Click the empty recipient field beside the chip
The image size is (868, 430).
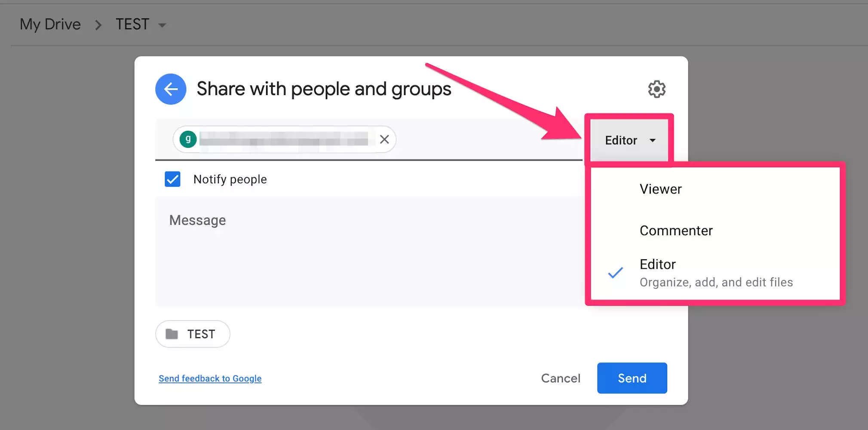(x=486, y=139)
